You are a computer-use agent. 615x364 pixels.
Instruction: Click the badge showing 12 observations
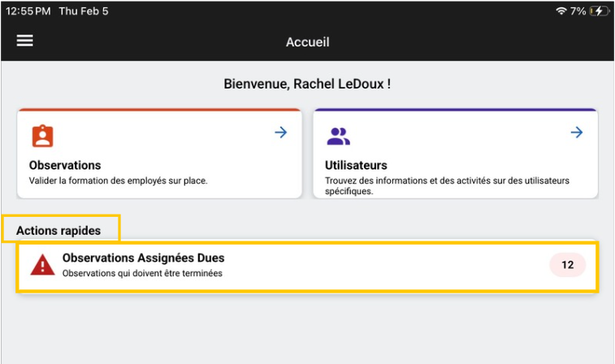coord(567,265)
